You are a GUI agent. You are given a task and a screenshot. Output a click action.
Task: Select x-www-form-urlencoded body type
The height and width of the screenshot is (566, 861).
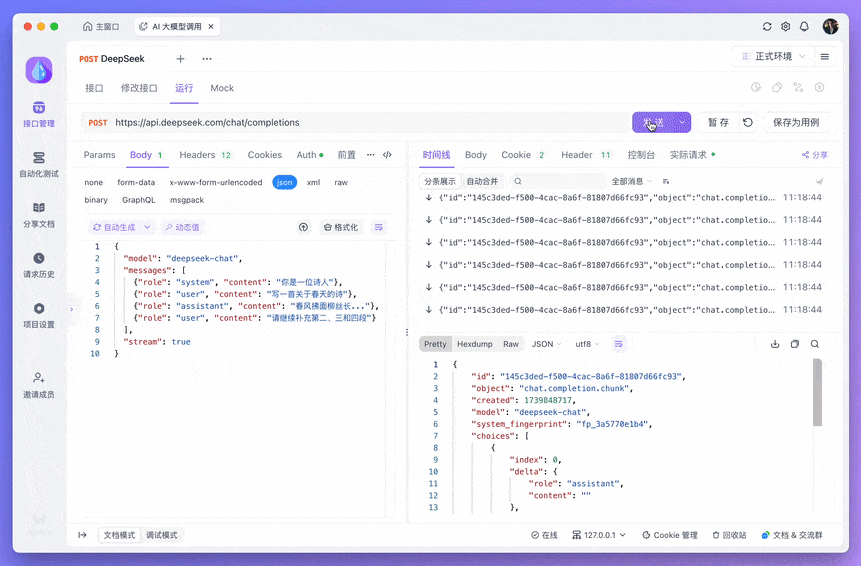pyautogui.click(x=216, y=182)
